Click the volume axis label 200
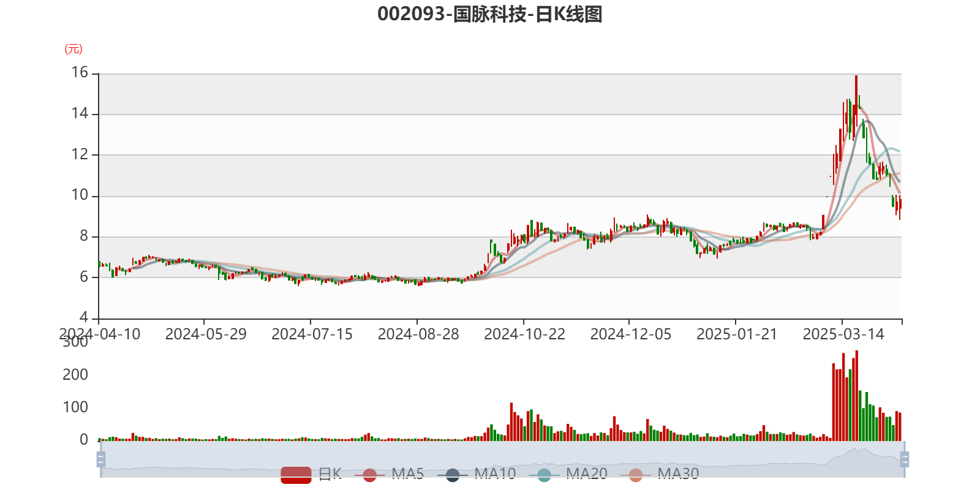 tap(75, 375)
